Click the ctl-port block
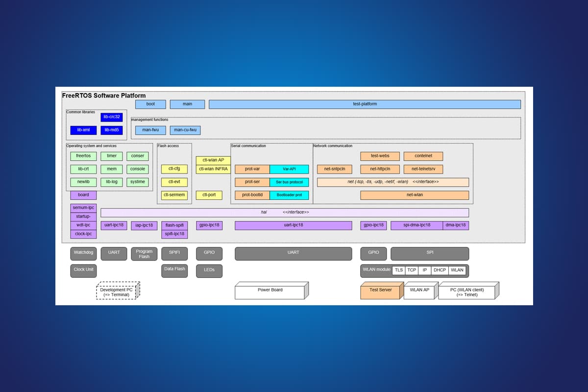This screenshot has height=392, width=588. 209,195
